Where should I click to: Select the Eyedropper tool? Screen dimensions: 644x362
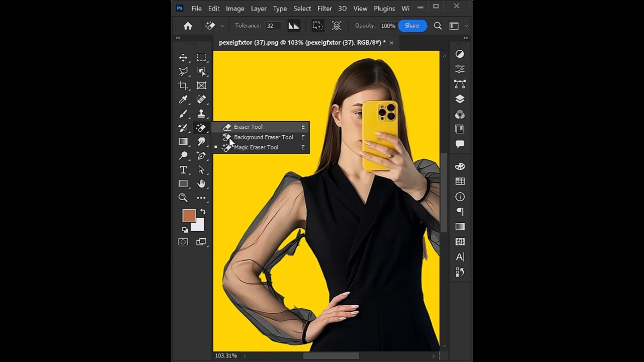click(183, 100)
